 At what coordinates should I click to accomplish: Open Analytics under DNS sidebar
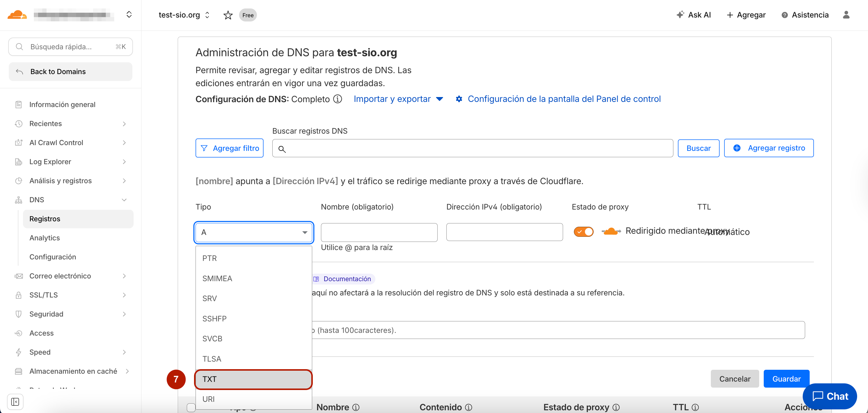pos(44,238)
